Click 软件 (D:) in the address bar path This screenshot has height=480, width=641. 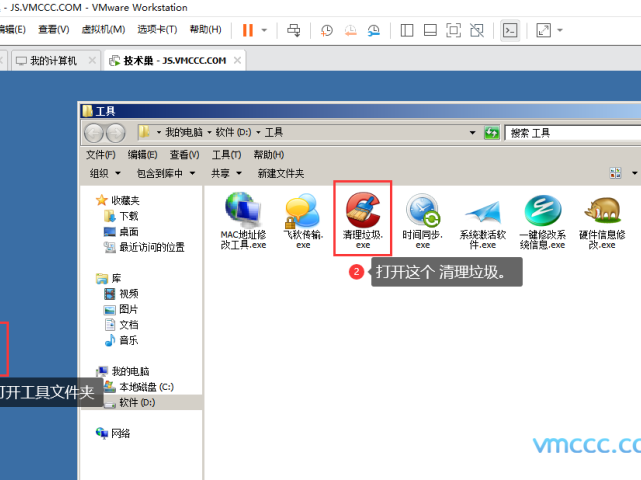pyautogui.click(x=233, y=132)
